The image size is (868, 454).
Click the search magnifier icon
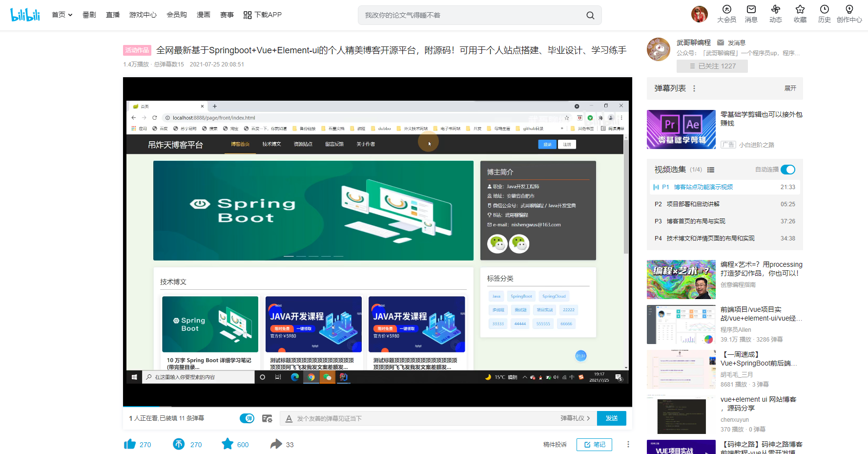(590, 15)
